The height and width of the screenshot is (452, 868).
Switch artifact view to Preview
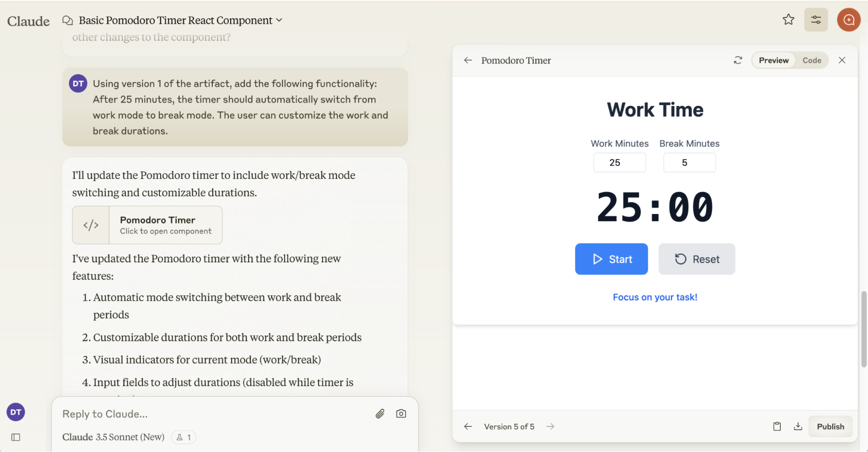tap(773, 60)
